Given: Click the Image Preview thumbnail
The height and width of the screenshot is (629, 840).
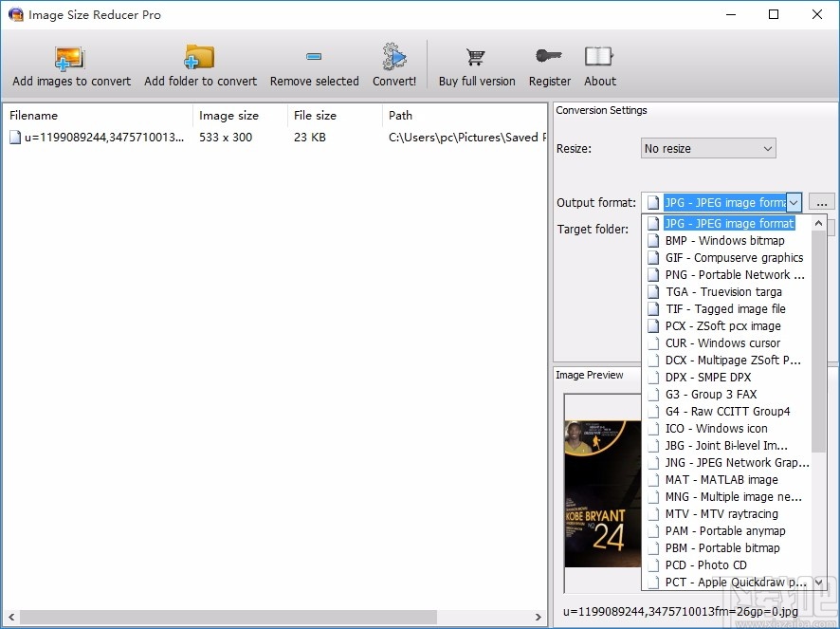Looking at the screenshot, I should 601,493.
